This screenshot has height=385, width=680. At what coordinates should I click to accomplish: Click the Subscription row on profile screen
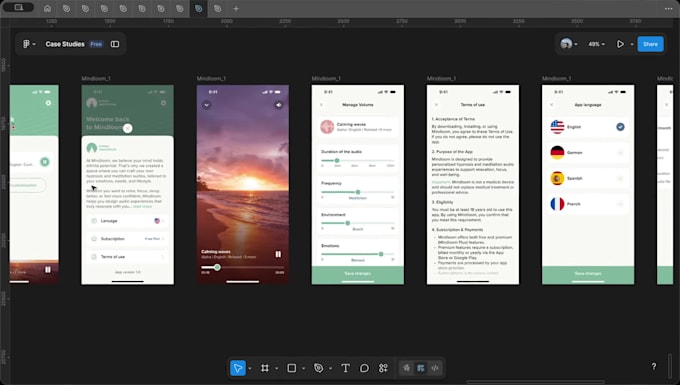(128, 239)
